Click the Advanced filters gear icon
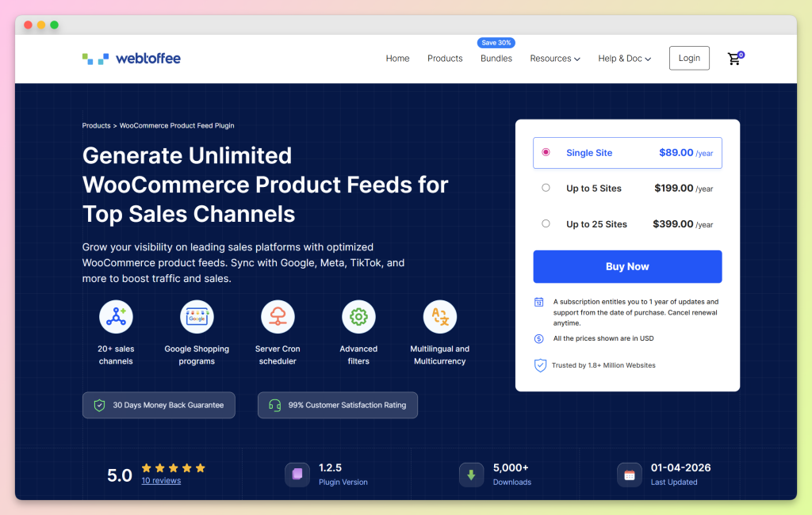 (x=358, y=317)
